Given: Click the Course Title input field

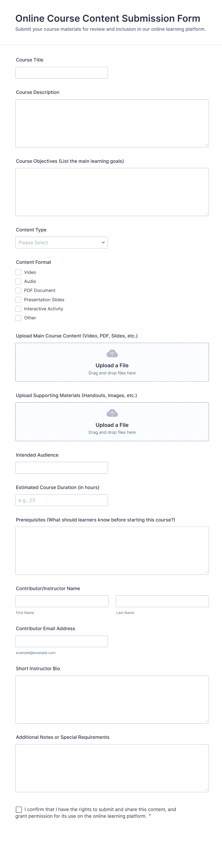Looking at the screenshot, I should pyautogui.click(x=61, y=73).
